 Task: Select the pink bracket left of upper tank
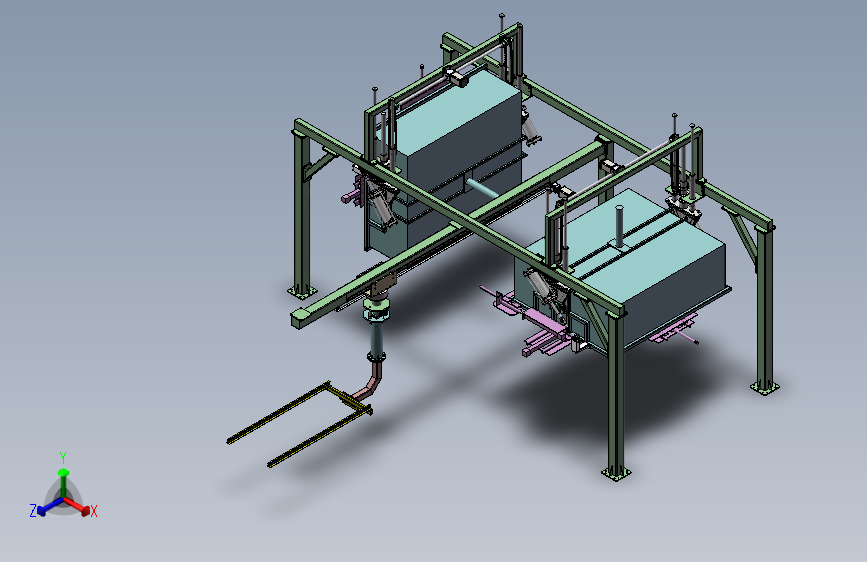(354, 195)
